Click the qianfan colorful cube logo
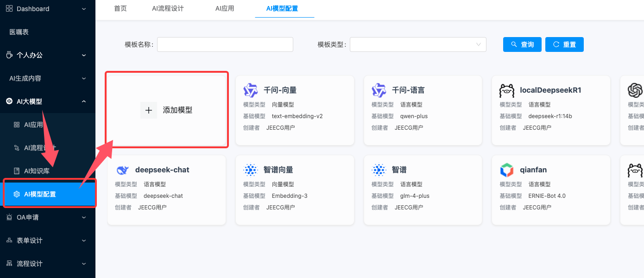The height and width of the screenshot is (278, 644). point(507,170)
